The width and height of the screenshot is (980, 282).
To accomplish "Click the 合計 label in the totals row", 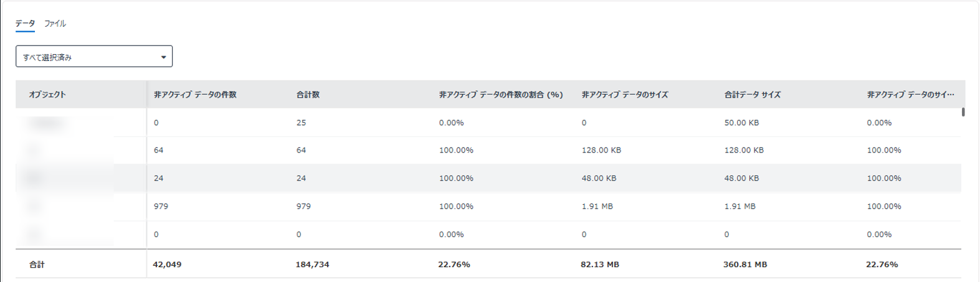I will click(x=37, y=265).
